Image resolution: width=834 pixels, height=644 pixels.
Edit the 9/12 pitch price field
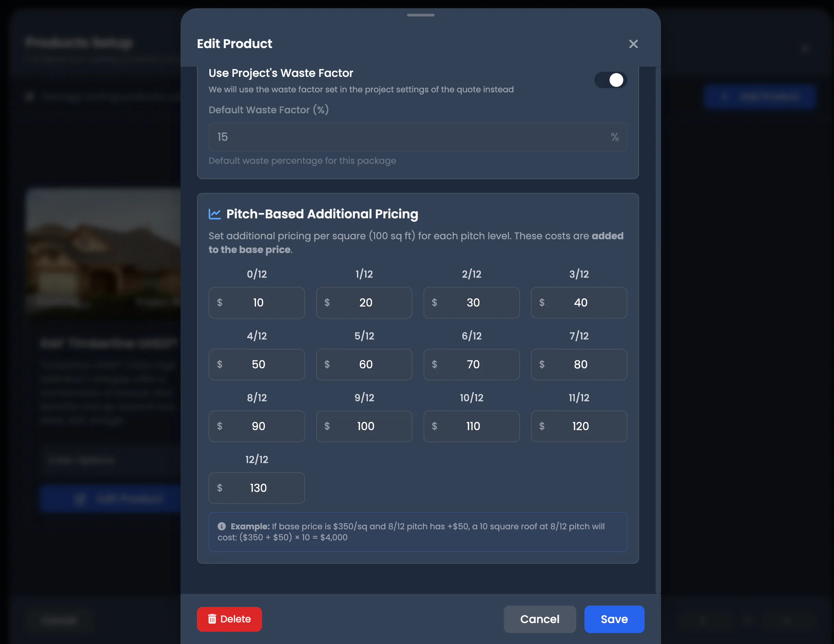tap(364, 426)
